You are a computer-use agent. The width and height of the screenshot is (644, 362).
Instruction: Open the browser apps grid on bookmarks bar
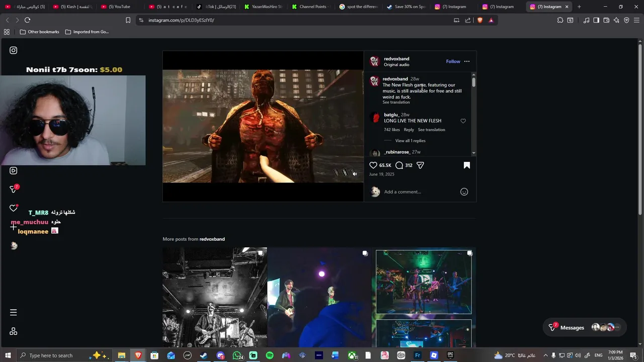pyautogui.click(x=7, y=32)
